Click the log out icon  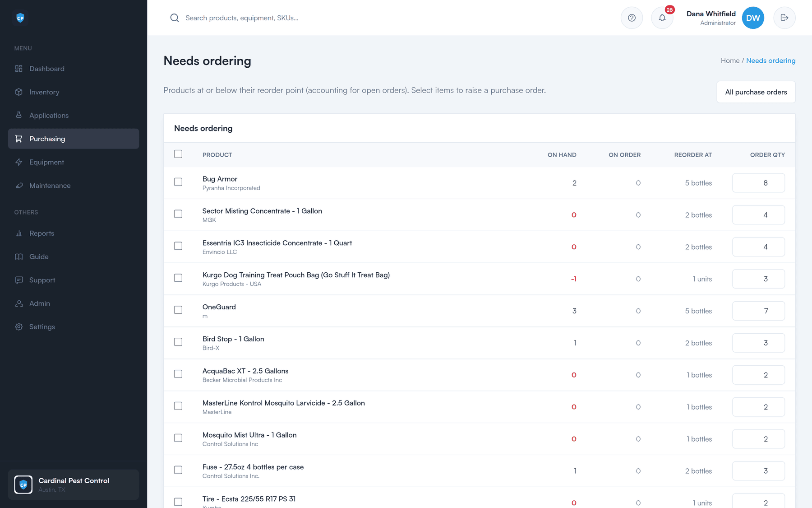(784, 18)
